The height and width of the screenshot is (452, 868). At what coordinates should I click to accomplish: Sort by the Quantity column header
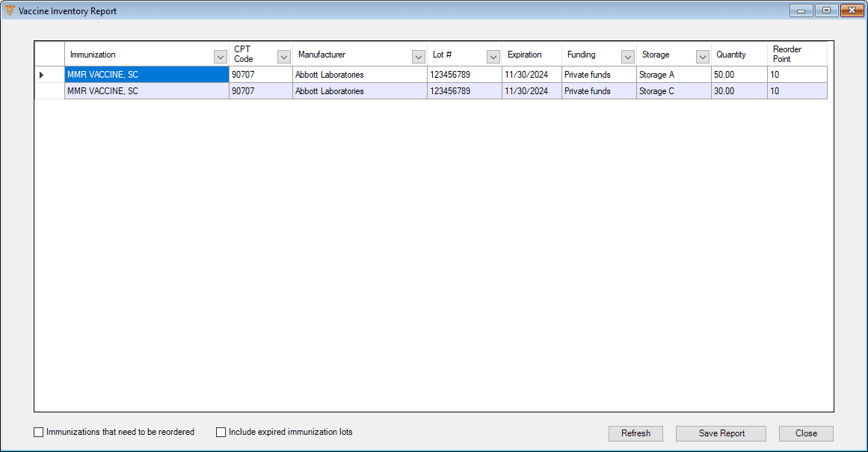click(x=739, y=55)
